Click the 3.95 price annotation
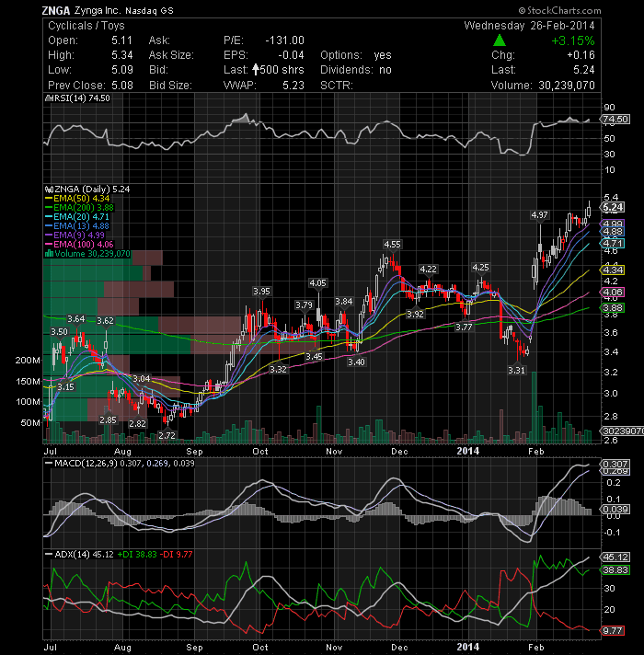This screenshot has height=655, width=644. 261,291
